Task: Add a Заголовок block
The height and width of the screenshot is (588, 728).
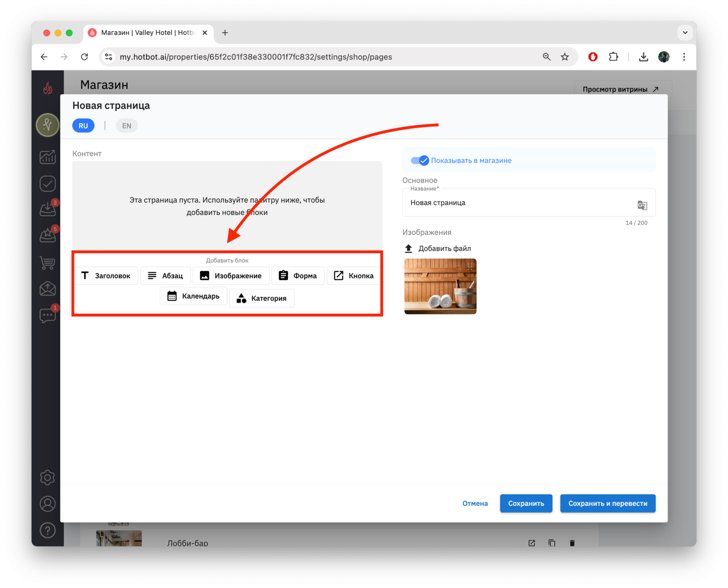Action: [106, 276]
